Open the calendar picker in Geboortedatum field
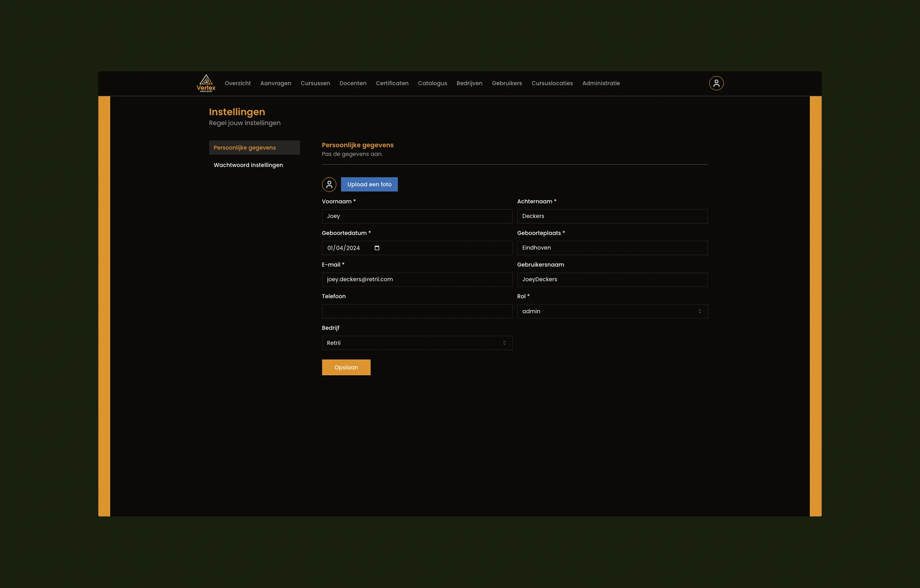The height and width of the screenshot is (588, 920). tap(377, 248)
